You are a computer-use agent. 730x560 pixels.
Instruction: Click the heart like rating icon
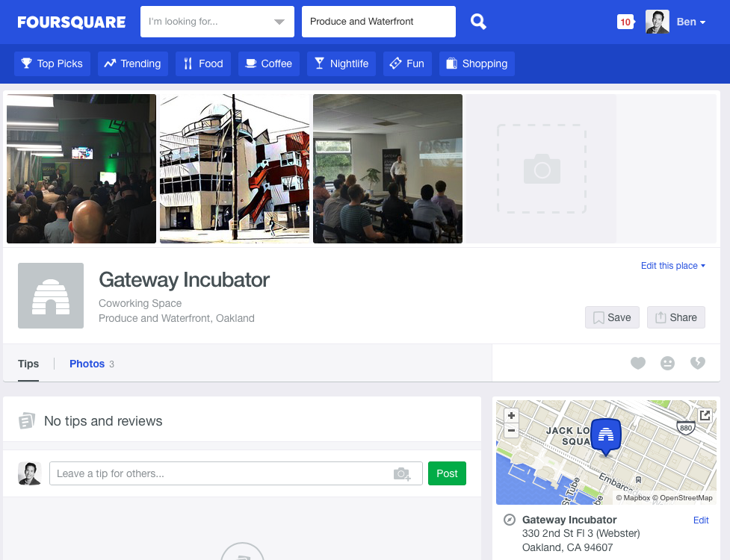click(638, 363)
